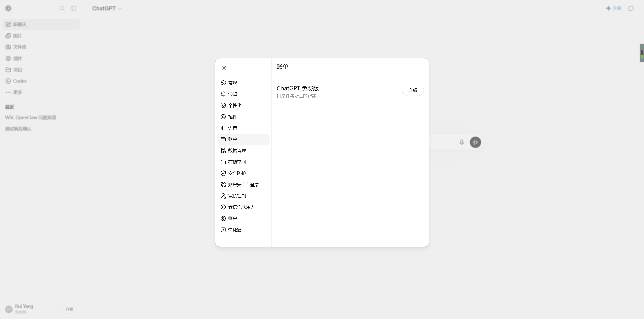644x319 pixels.
Task: Click the profile icon beside 帐户
Action: pyautogui.click(x=223, y=219)
